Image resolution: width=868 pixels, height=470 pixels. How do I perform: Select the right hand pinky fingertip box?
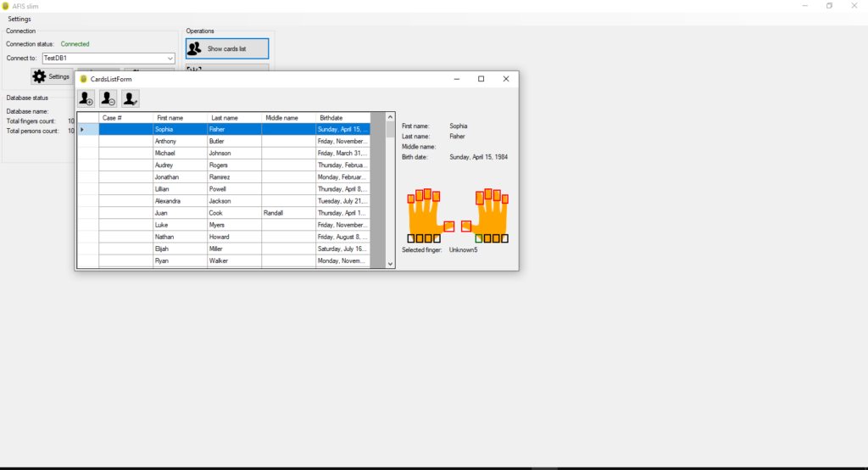(x=505, y=199)
